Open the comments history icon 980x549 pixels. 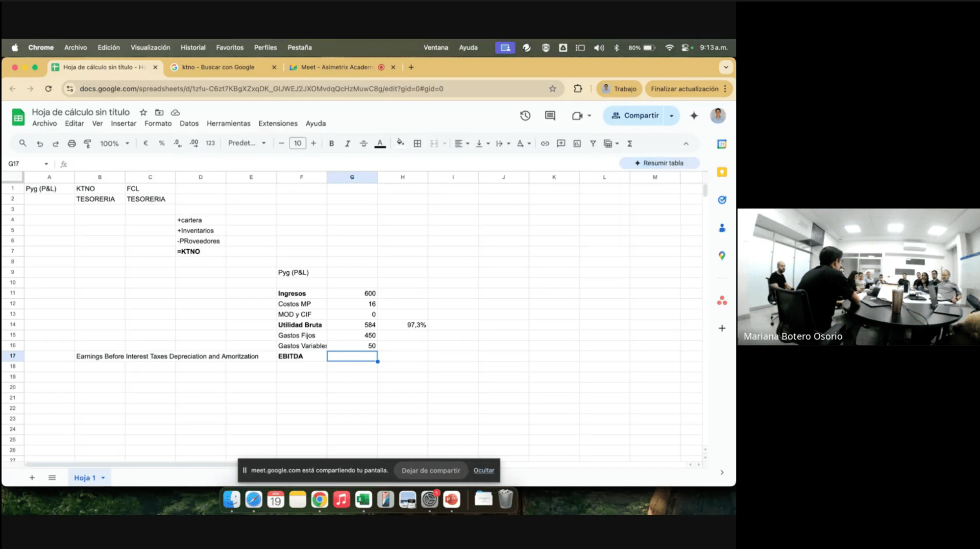click(x=550, y=116)
